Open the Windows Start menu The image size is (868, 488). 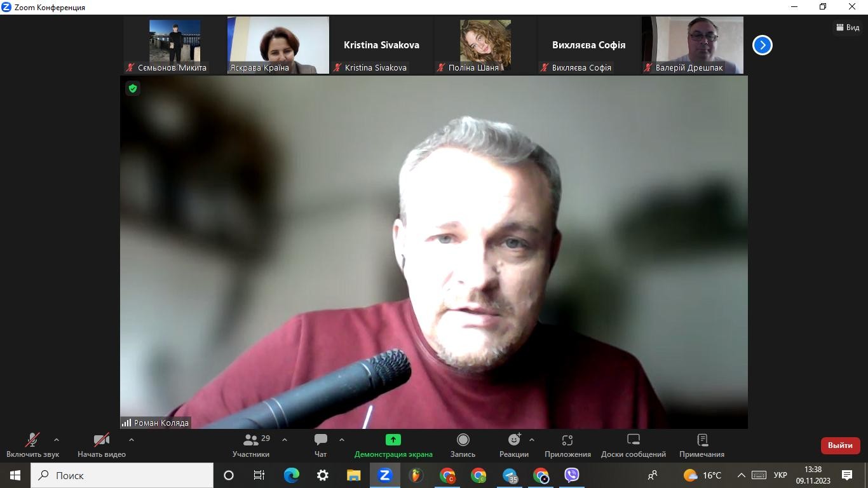pyautogui.click(x=15, y=475)
